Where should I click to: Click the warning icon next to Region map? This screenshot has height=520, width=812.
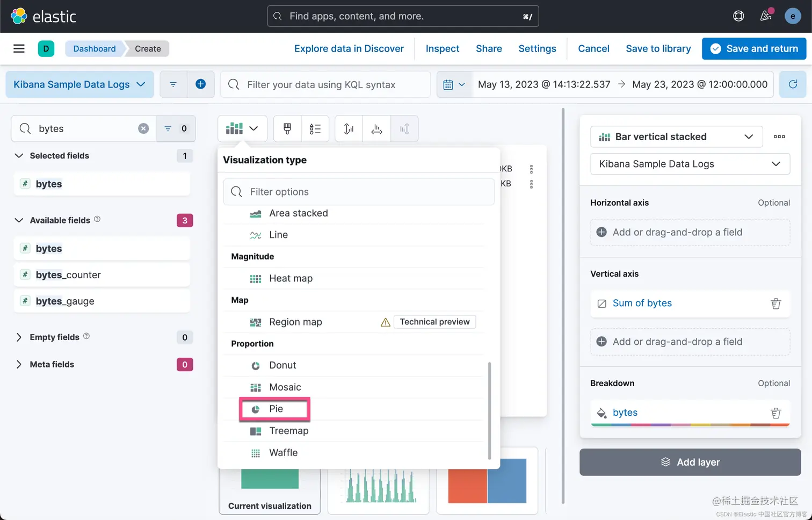385,322
